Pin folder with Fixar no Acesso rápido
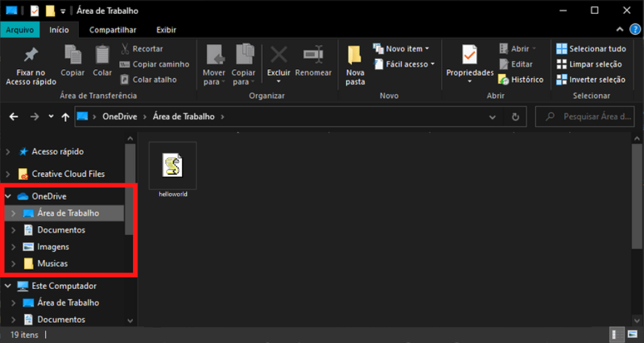This screenshot has width=644, height=343. coord(30,66)
